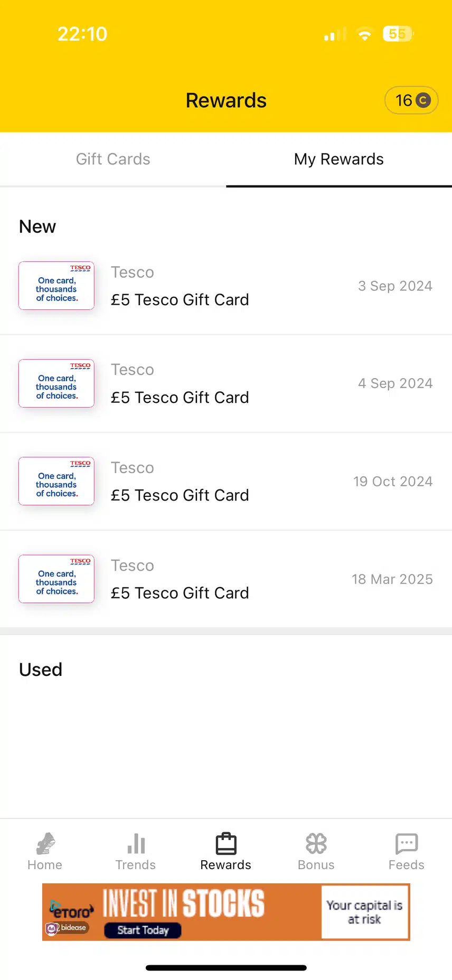Tap the cellular signal bars

(335, 35)
